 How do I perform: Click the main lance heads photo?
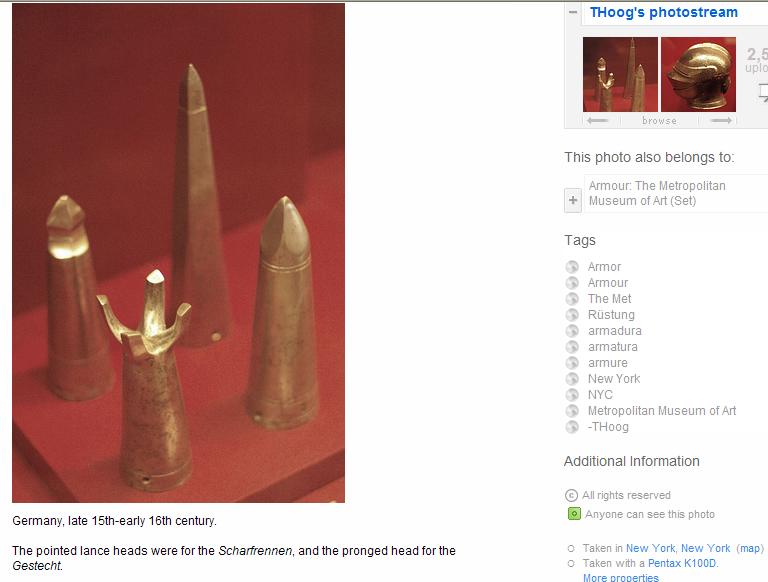(178, 253)
